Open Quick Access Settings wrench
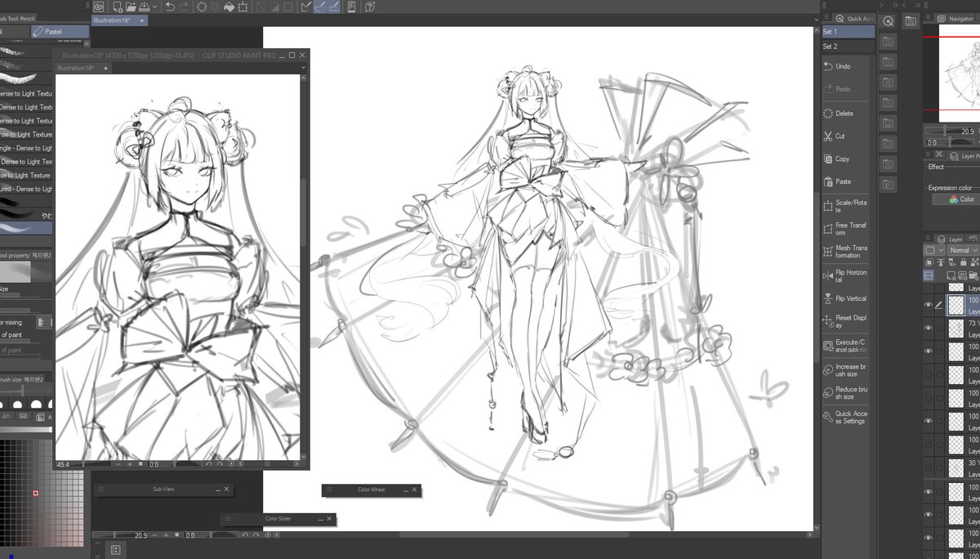 pos(846,417)
